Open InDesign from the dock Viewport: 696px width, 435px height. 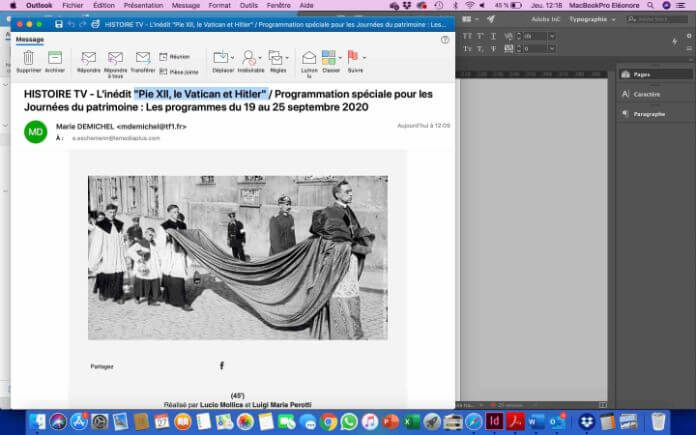coord(494,421)
